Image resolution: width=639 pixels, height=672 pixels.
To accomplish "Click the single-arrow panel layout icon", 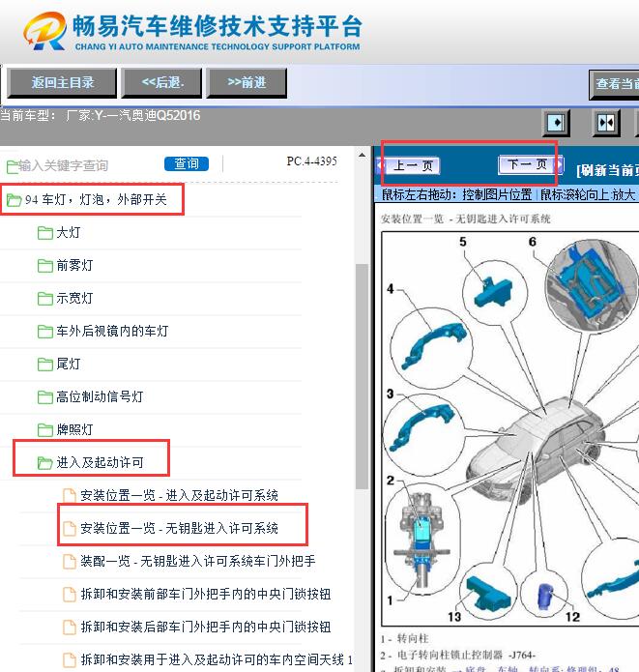I will 556,123.
